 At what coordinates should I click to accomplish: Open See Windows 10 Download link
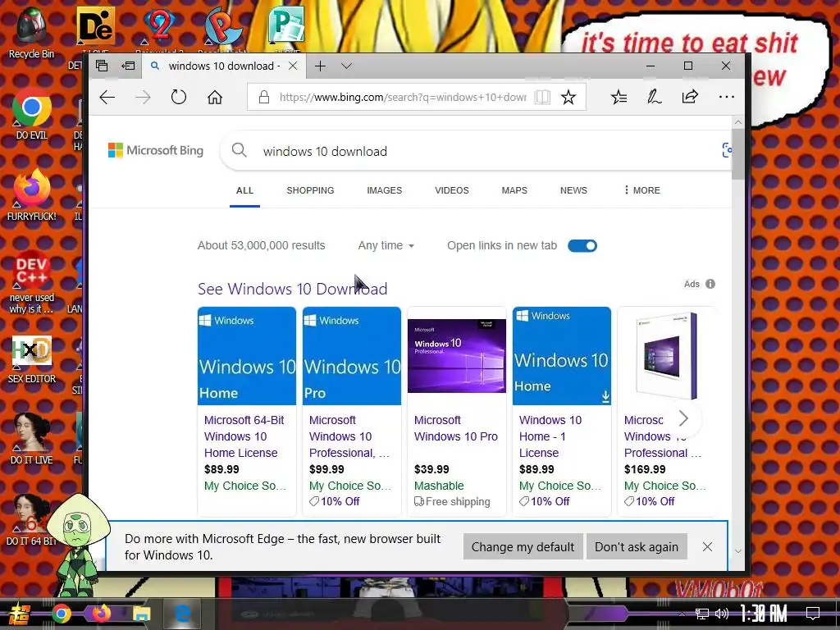293,289
